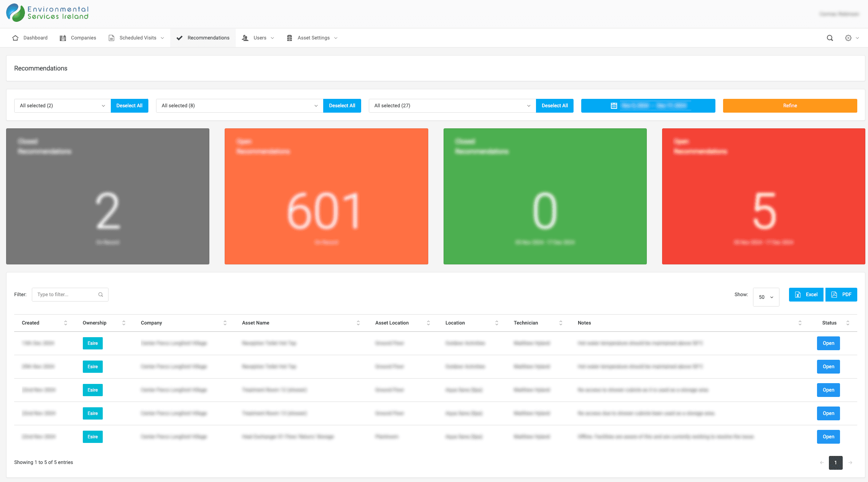Click the Esire badge in fifth row
The height and width of the screenshot is (482, 868).
pyautogui.click(x=93, y=437)
